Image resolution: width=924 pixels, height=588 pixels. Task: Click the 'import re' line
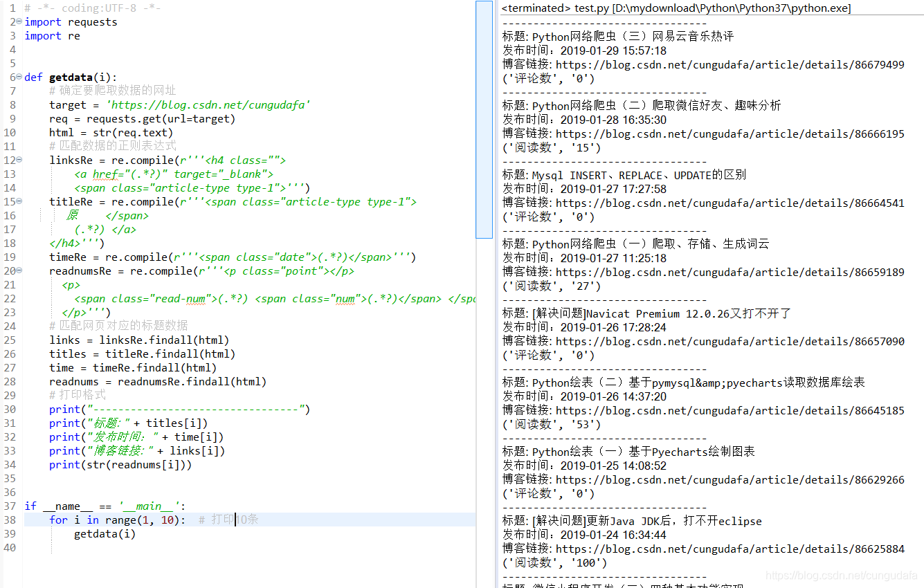click(x=52, y=36)
